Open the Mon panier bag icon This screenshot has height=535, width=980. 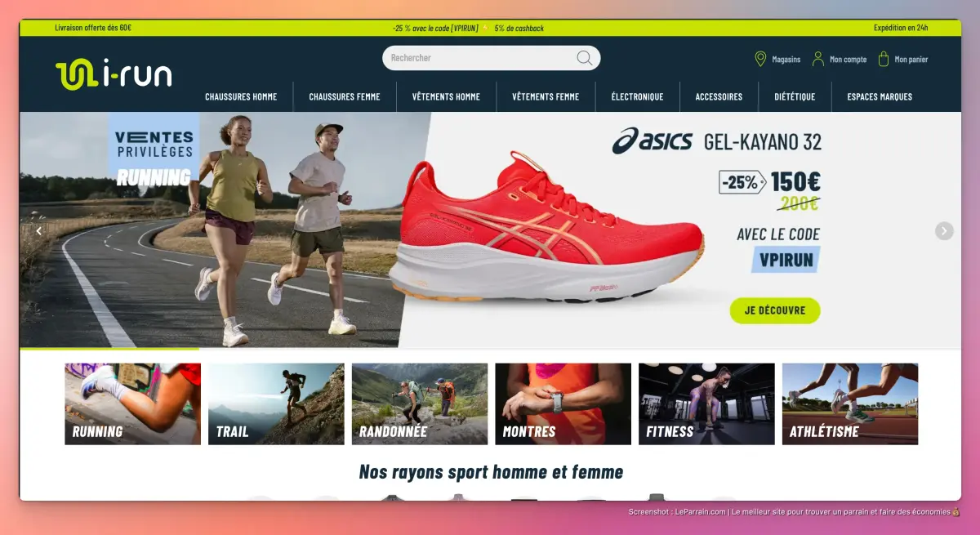tap(883, 59)
